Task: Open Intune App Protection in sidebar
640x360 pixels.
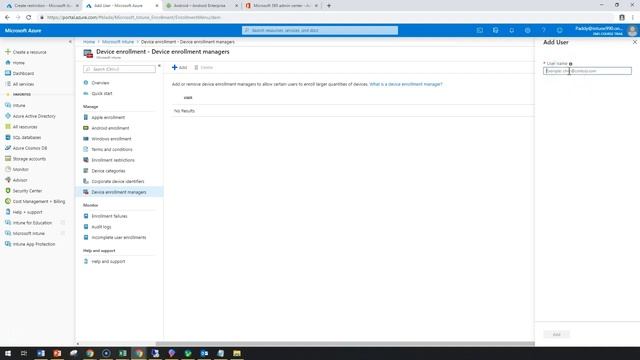Action: coord(34,244)
